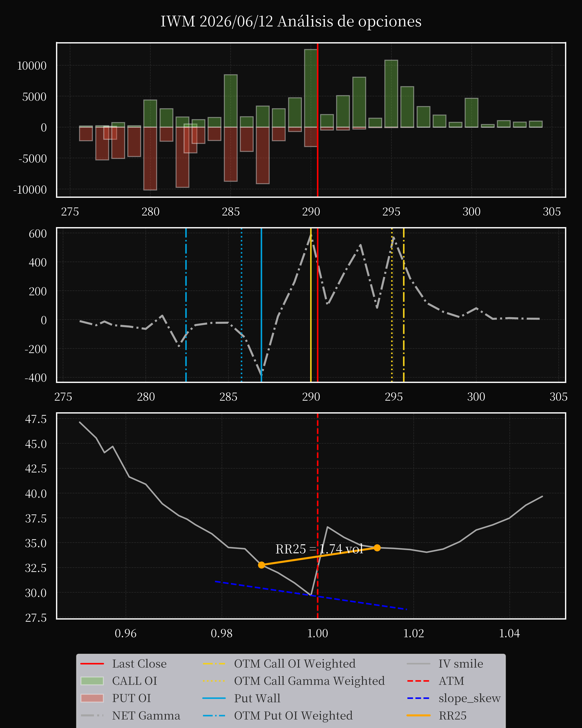Click the dotted blue vertical line in gamma chart
This screenshot has width=582, height=728.
242,305
